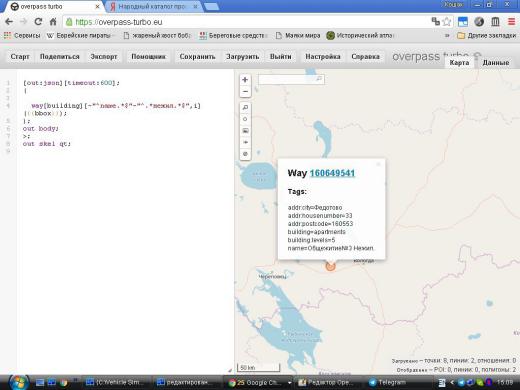Screen dimensions: 520x390
Task: Switch to the Карта tab
Action: [x=459, y=63]
